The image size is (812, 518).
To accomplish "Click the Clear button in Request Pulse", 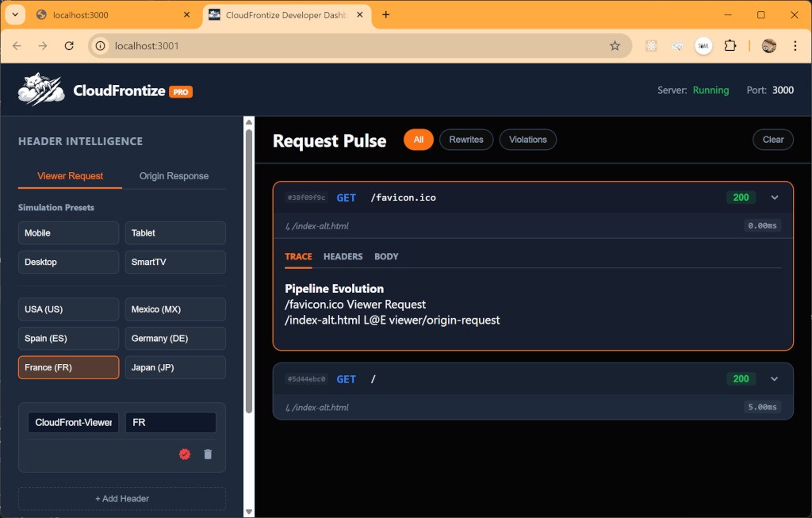I will tap(772, 139).
